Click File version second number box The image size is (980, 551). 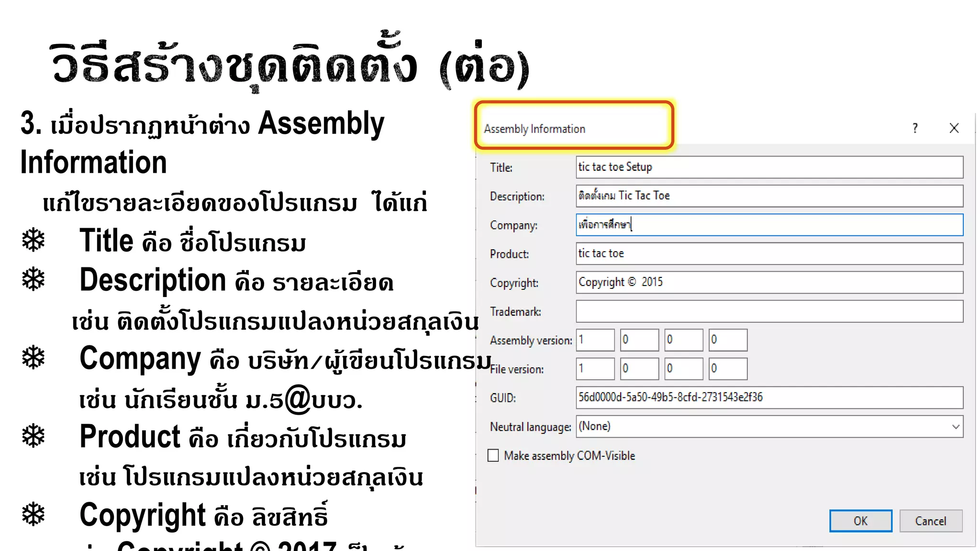pos(639,369)
